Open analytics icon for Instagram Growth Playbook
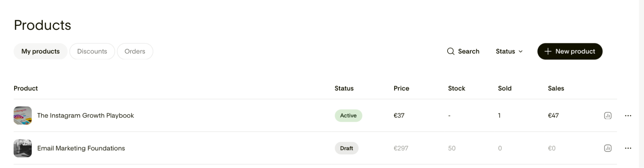Screen dimensions: 644x168 (608, 116)
